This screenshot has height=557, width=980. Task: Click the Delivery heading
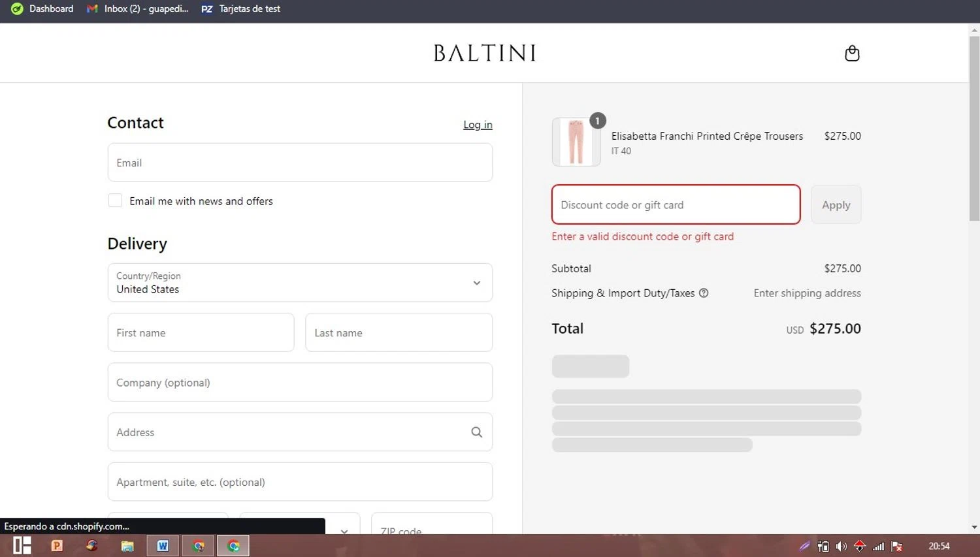point(137,244)
